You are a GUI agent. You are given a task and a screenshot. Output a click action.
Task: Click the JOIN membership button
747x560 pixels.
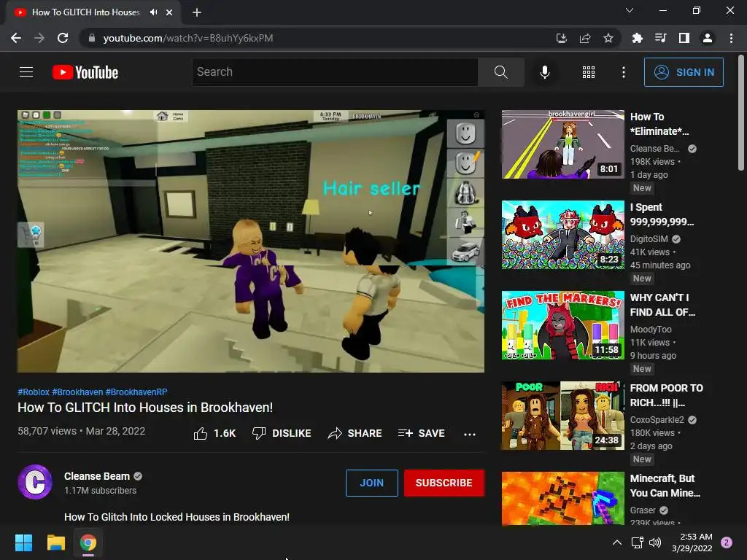click(371, 483)
